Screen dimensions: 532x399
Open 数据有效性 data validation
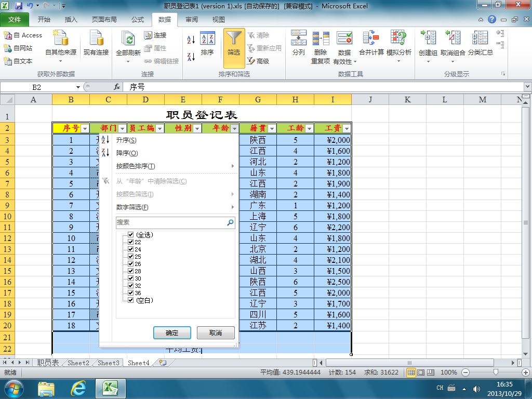click(344, 47)
